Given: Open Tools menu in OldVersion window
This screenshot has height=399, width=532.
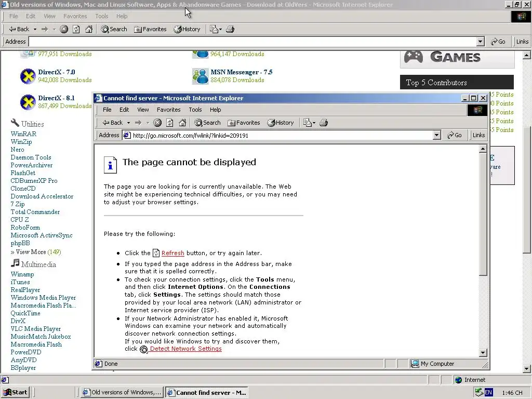Looking at the screenshot, I should click(x=102, y=16).
